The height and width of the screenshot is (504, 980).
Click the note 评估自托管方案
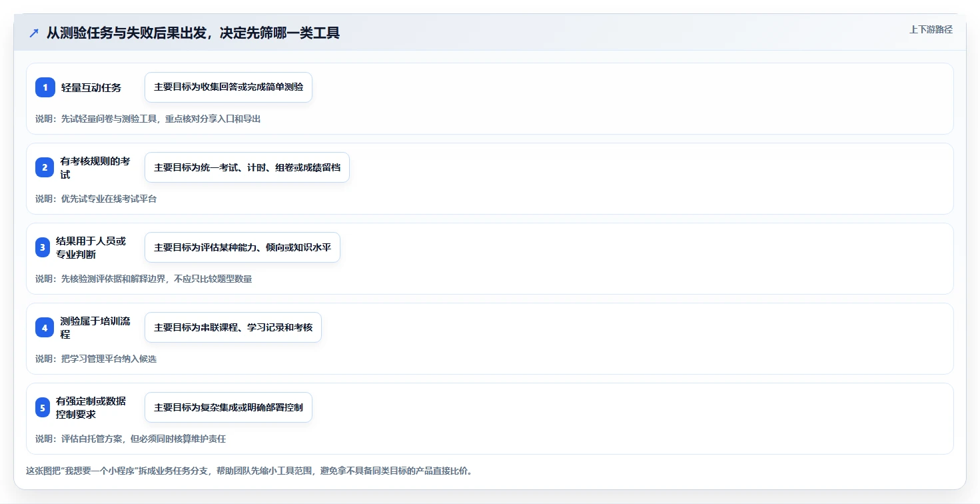[x=131, y=439]
